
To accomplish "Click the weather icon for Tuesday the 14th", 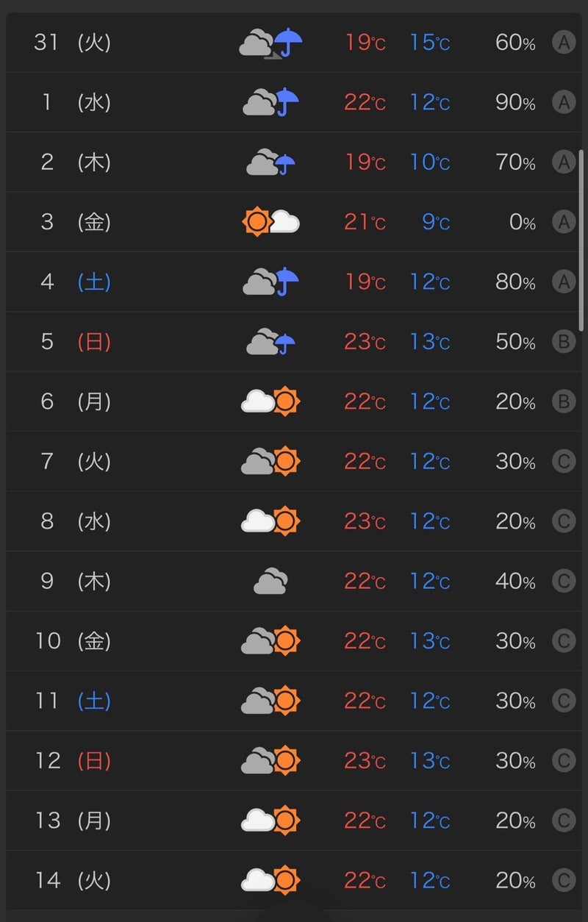I will (271, 880).
